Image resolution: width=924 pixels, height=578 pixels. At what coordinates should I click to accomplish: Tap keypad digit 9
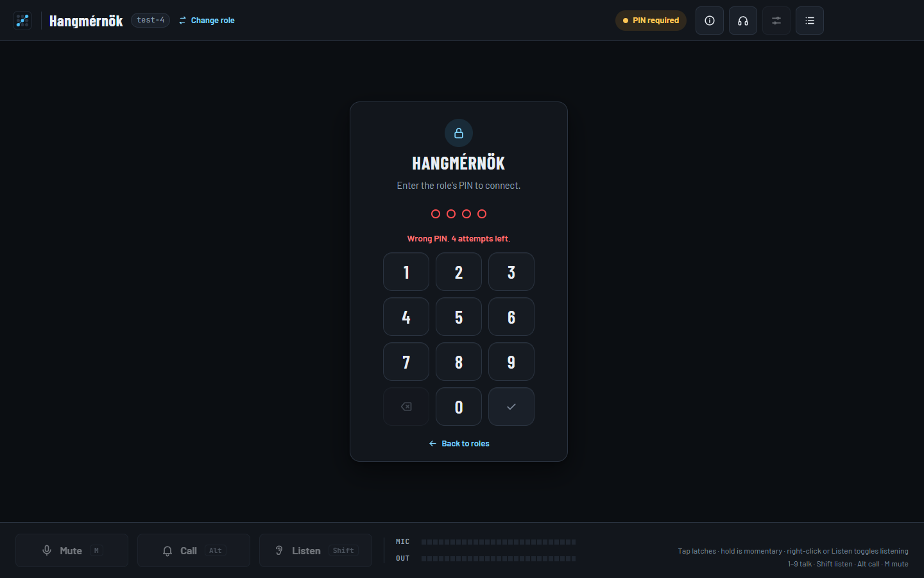[x=511, y=362]
